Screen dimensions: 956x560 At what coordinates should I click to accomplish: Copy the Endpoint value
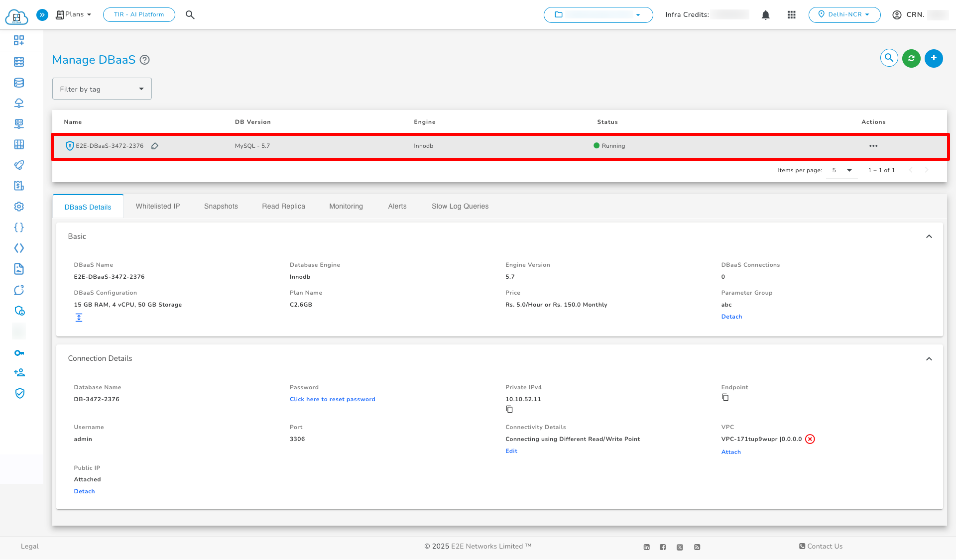725,397
